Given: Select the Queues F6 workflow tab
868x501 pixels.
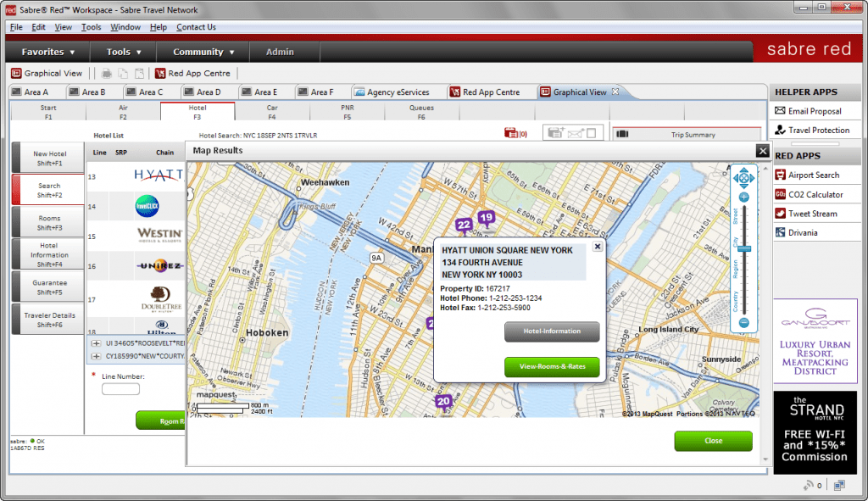Looking at the screenshot, I should [x=421, y=112].
